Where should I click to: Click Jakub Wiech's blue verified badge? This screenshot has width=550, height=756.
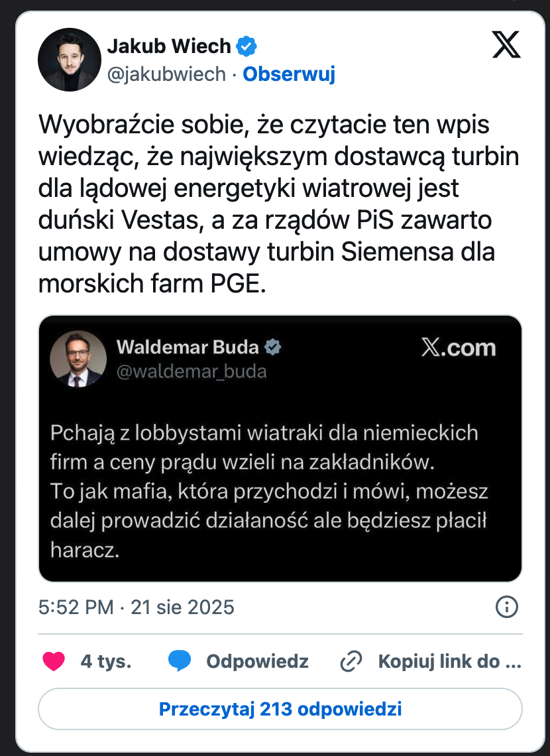247,46
